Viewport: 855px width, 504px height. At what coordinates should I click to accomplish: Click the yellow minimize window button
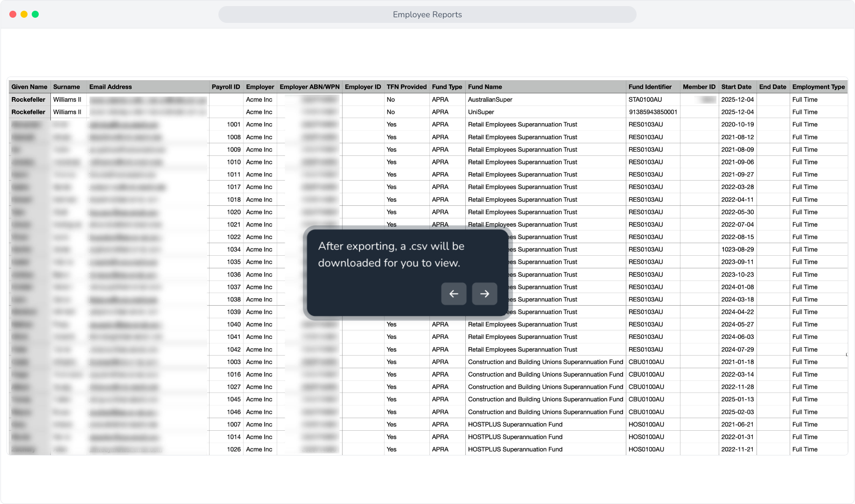[x=24, y=14]
